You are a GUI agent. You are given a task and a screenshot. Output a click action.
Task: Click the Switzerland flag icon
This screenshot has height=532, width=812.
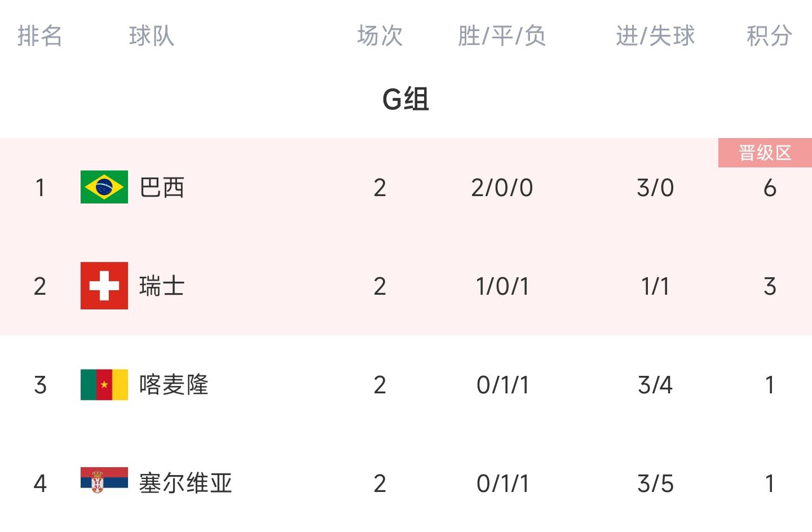click(104, 286)
